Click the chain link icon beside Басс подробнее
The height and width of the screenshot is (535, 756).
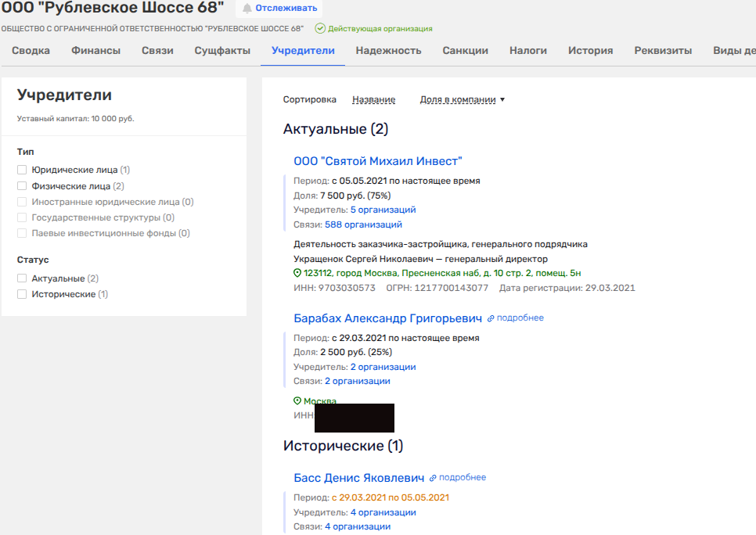click(433, 478)
